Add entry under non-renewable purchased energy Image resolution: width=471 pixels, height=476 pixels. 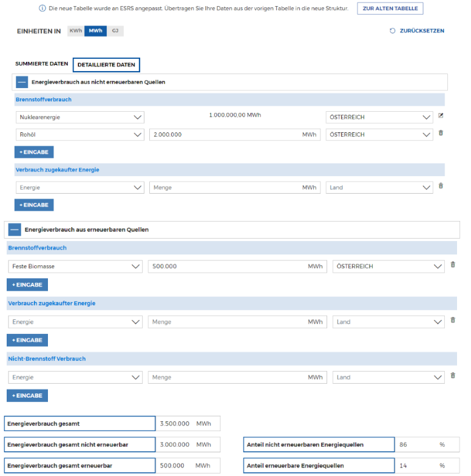click(x=34, y=205)
